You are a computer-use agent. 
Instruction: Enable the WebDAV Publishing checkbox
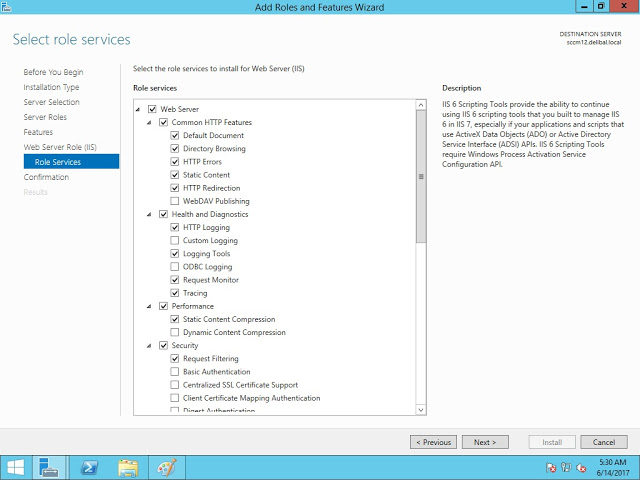(175, 201)
